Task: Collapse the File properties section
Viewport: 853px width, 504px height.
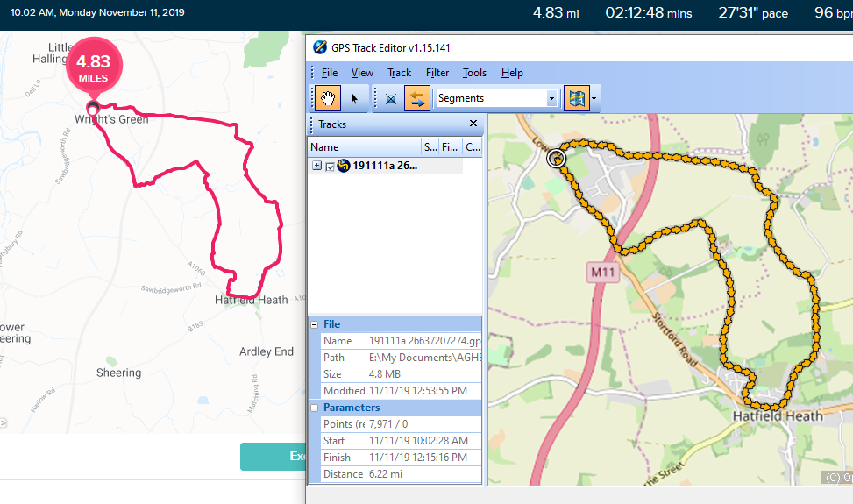Action: click(x=315, y=324)
